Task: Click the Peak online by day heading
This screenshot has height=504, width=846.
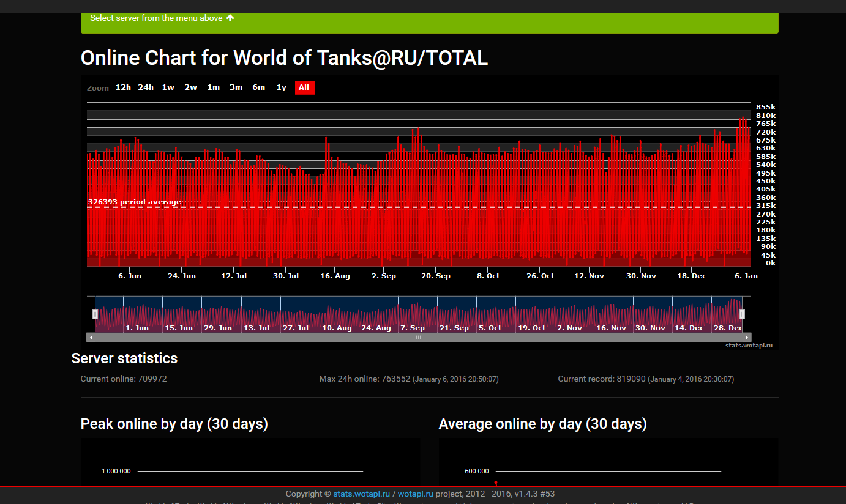Action: [174, 424]
